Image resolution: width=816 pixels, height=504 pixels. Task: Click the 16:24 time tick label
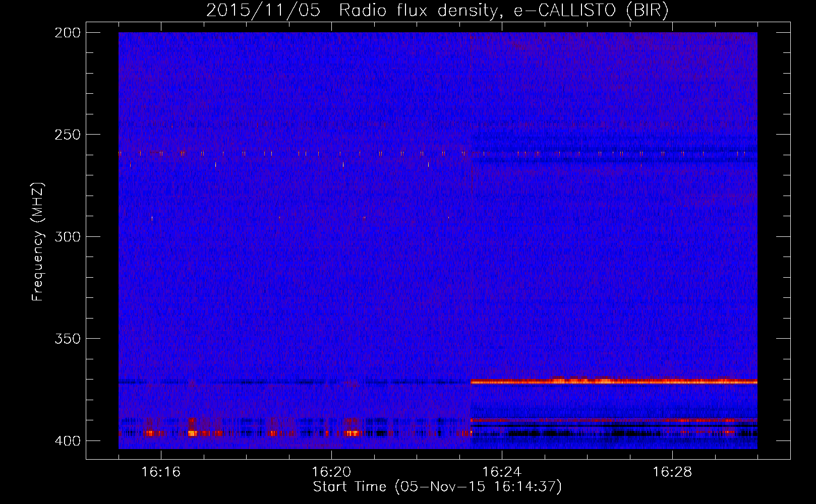[x=502, y=472]
